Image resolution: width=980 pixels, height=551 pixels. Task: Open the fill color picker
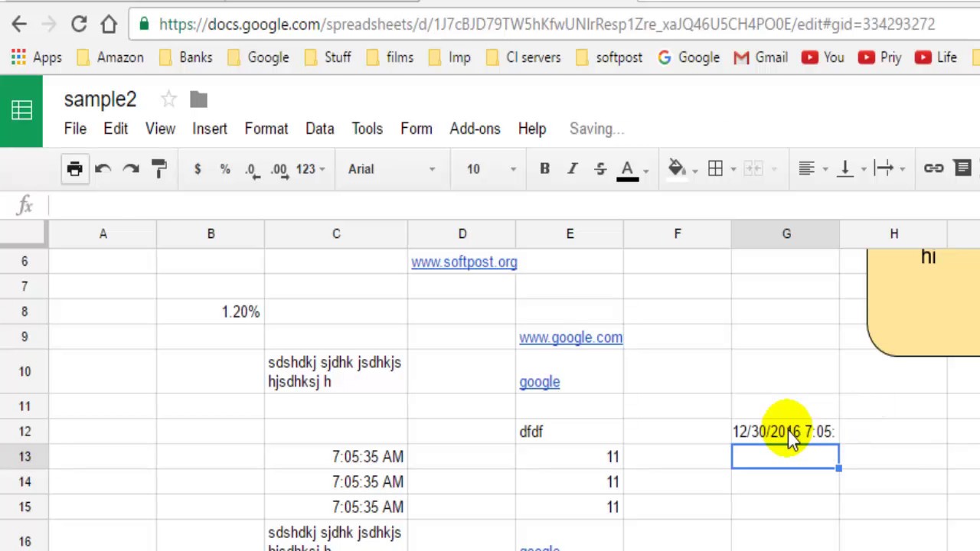pos(677,168)
